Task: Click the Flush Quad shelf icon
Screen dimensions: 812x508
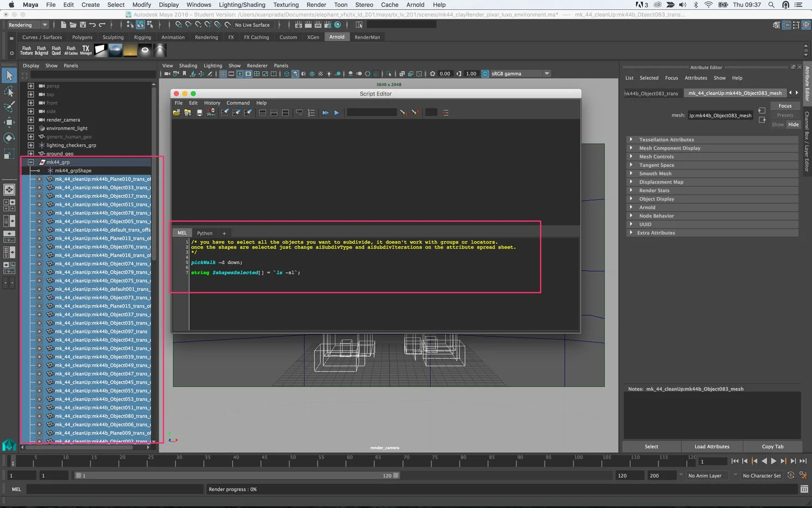Action: pyautogui.click(x=56, y=50)
